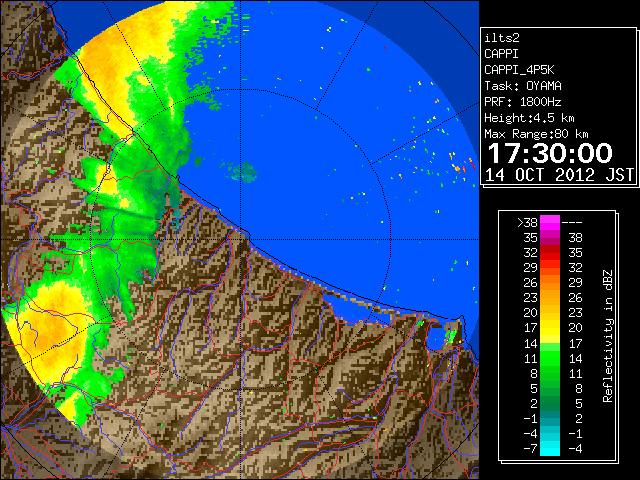Click the '>38' legend label
This screenshot has width=640, height=480.
coord(527,223)
